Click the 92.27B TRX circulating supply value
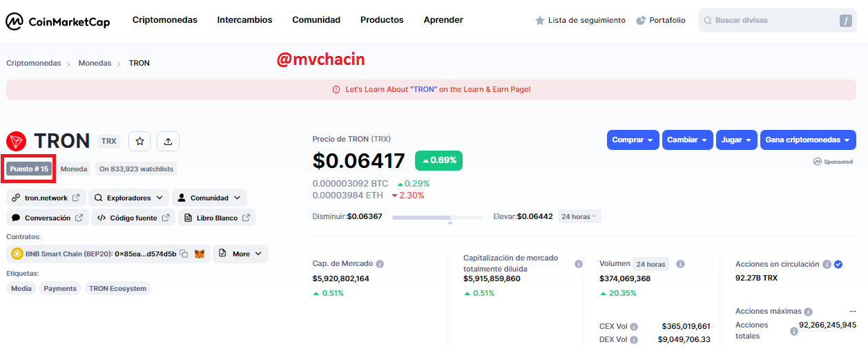Image resolution: width=868 pixels, height=351 pixels. (756, 278)
